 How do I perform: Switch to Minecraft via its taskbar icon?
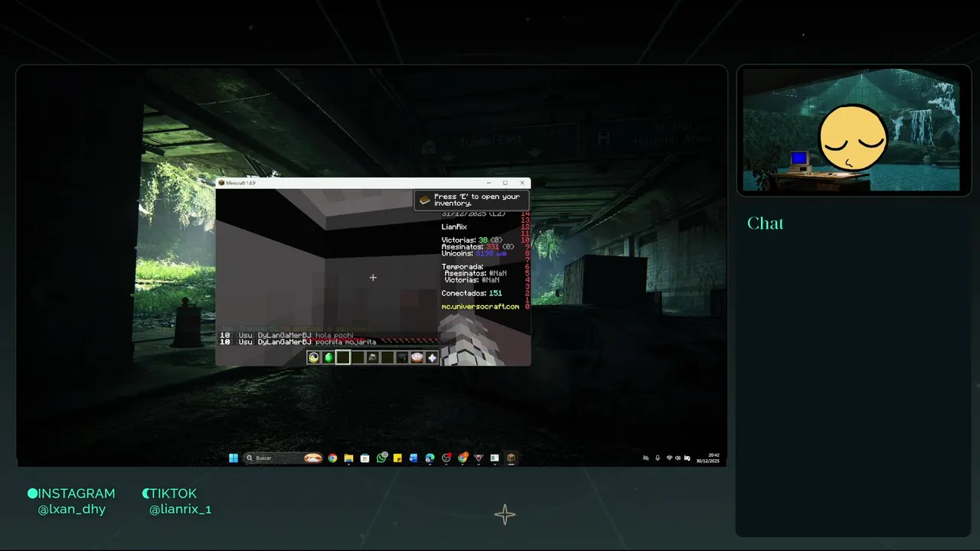[x=511, y=458]
